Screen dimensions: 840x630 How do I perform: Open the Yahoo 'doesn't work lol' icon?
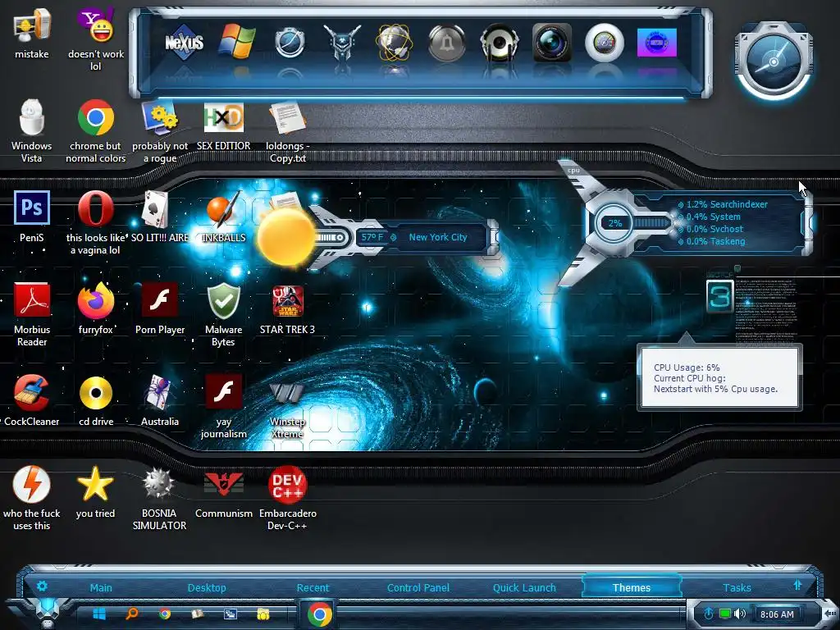[x=96, y=40]
